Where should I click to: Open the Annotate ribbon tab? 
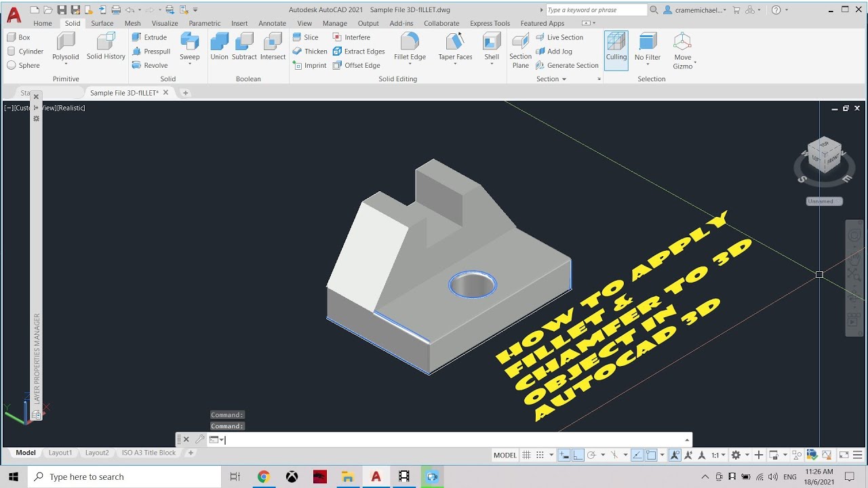click(x=273, y=23)
